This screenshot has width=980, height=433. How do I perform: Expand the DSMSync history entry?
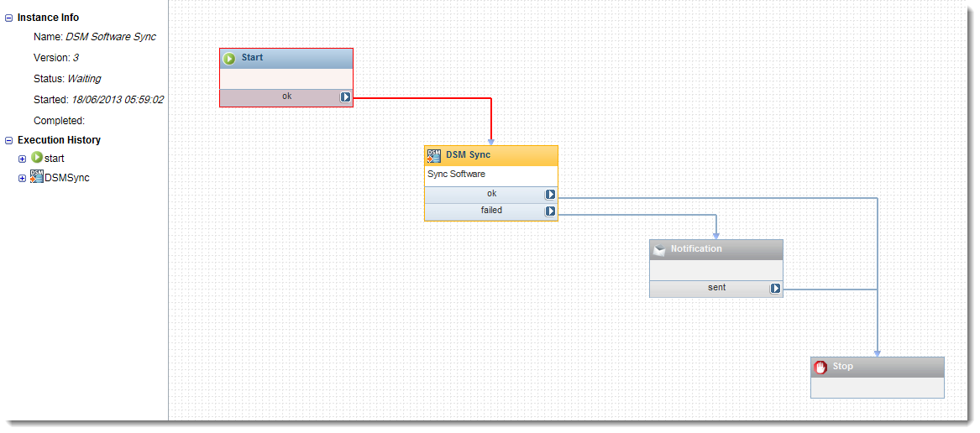click(x=23, y=179)
